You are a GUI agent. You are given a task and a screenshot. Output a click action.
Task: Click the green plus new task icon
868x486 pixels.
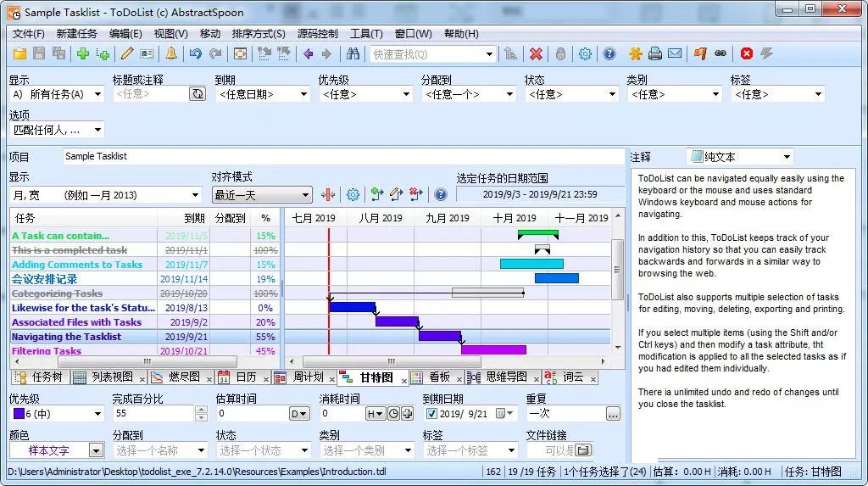[x=82, y=53]
